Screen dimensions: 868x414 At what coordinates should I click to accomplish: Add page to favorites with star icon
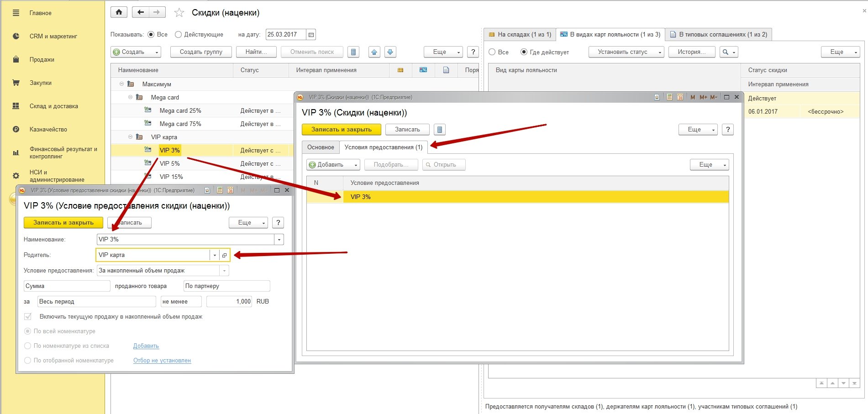click(x=179, y=13)
